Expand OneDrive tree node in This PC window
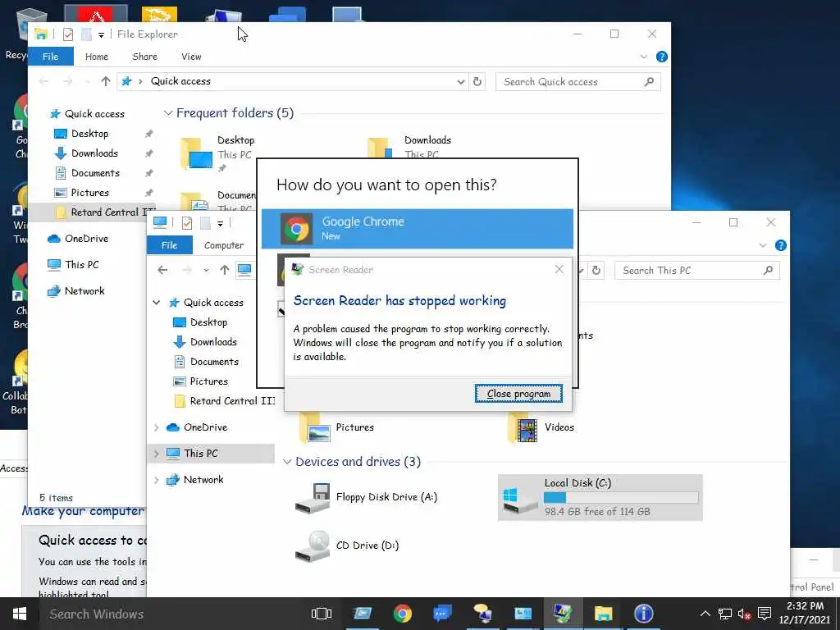The width and height of the screenshot is (840, 630). [x=157, y=427]
